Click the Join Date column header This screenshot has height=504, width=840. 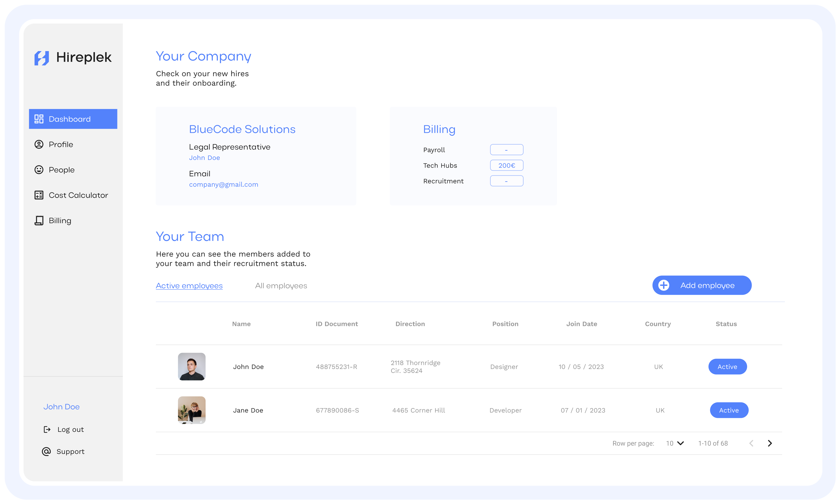tap(582, 324)
